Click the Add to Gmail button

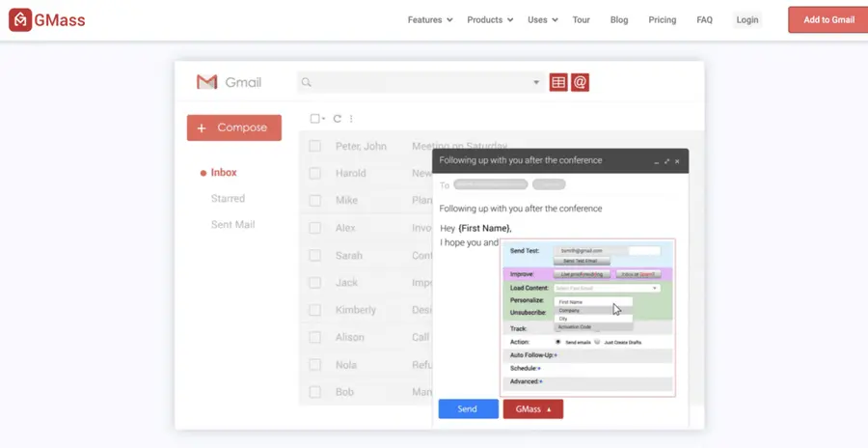[828, 20]
